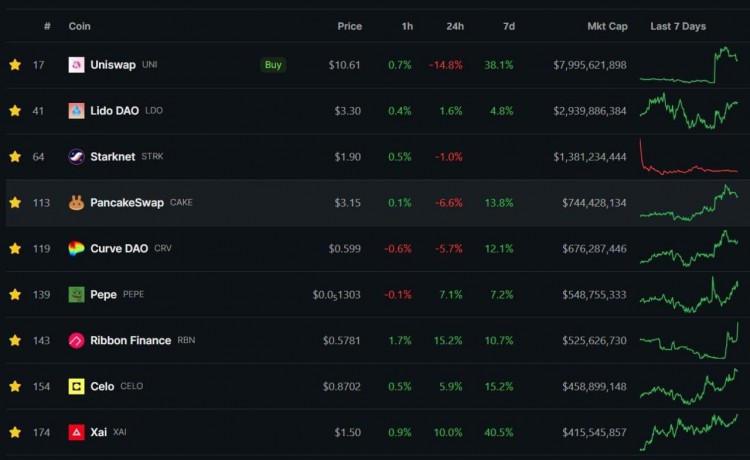The width and height of the screenshot is (750, 460).
Task: Toggle the star on the Pepe row
Action: click(15, 294)
